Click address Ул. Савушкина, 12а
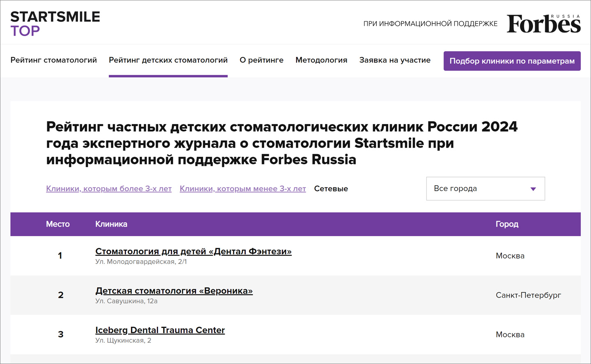591x364 pixels. pyautogui.click(x=126, y=301)
